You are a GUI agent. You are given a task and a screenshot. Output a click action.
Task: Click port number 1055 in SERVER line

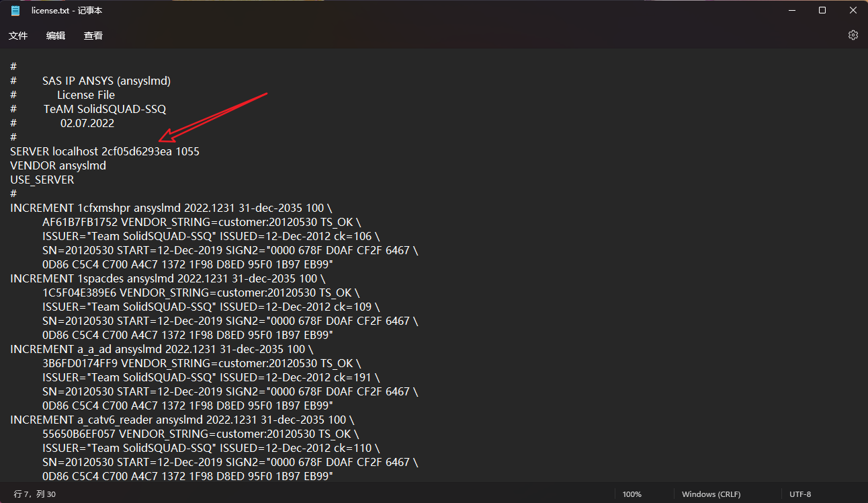[187, 151]
